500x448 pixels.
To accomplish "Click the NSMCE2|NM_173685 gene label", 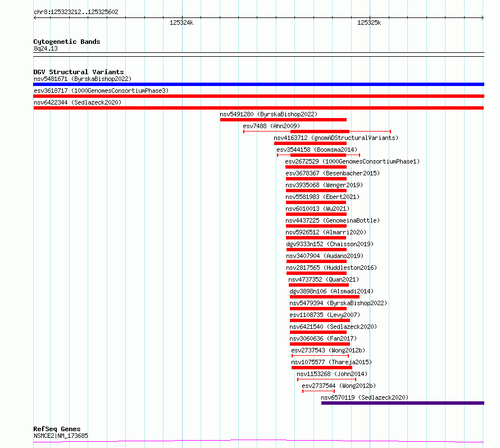I will pos(61,436).
